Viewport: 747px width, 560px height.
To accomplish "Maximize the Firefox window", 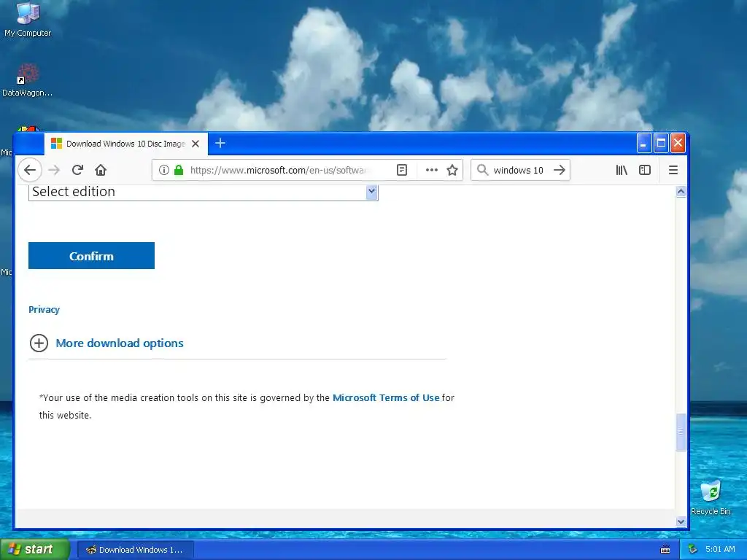I will tap(661, 144).
